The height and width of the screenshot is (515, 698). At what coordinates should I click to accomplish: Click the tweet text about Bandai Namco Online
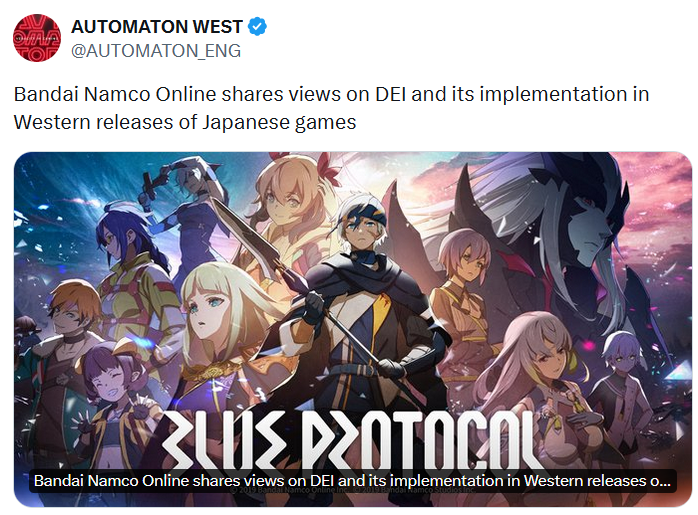click(331, 108)
